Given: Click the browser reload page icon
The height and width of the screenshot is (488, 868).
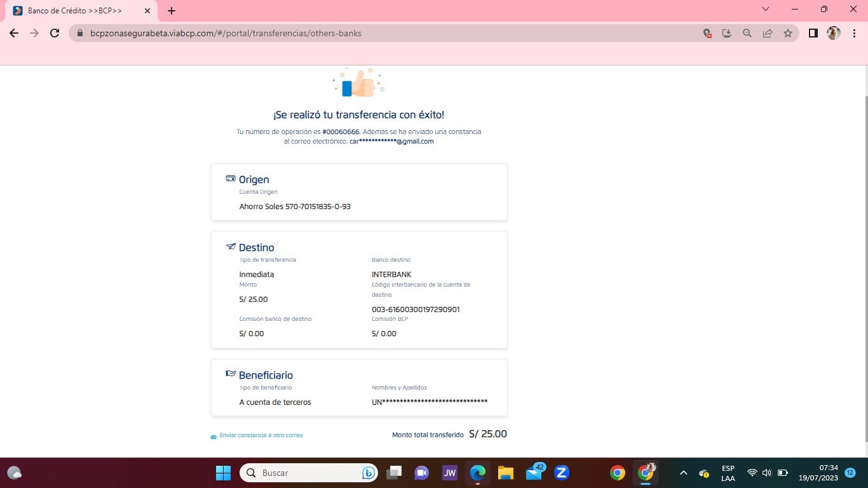Looking at the screenshot, I should pos(55,33).
